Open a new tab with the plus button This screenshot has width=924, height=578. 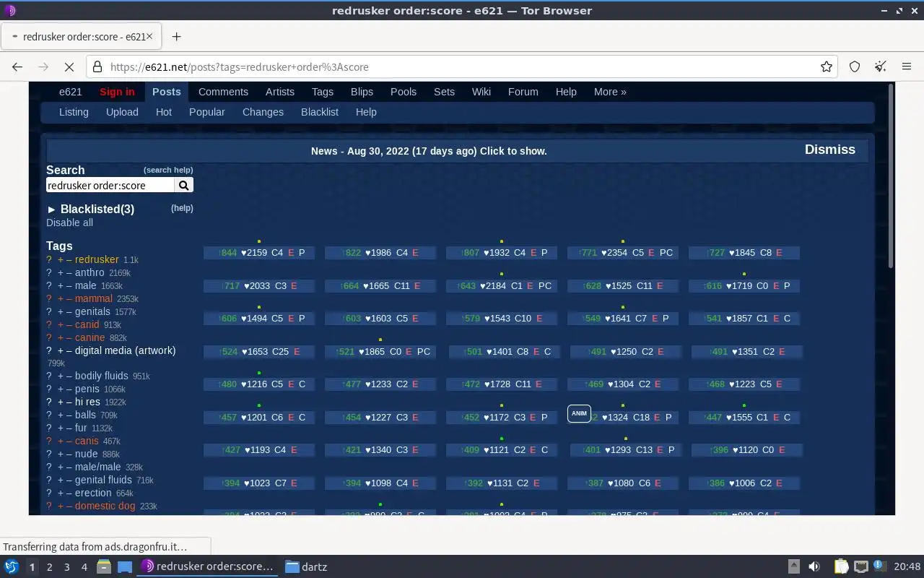(x=176, y=36)
